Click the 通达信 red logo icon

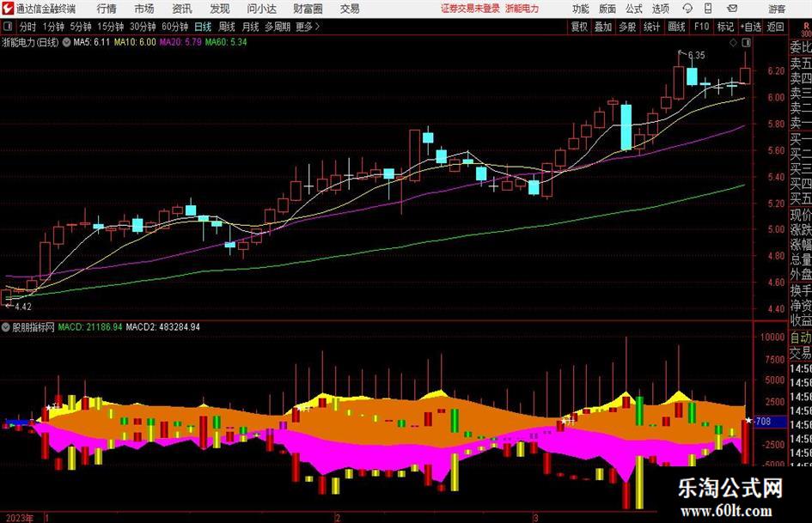click(9, 9)
